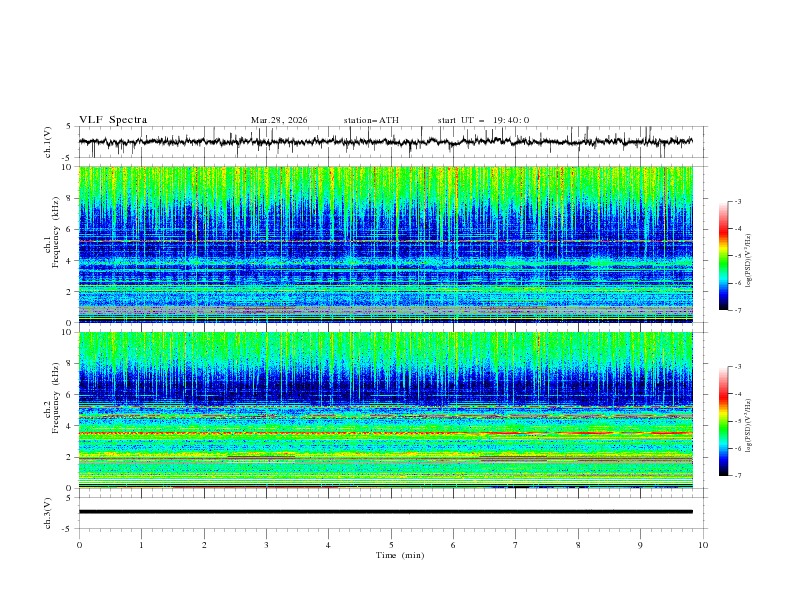Image resolution: width=792 pixels, height=612 pixels.
Task: Click the '-6' value on ch.2 colorbar
Action: click(738, 448)
